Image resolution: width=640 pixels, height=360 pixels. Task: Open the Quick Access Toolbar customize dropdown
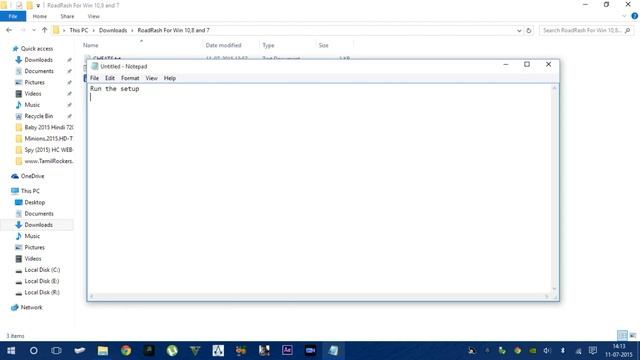click(x=38, y=5)
